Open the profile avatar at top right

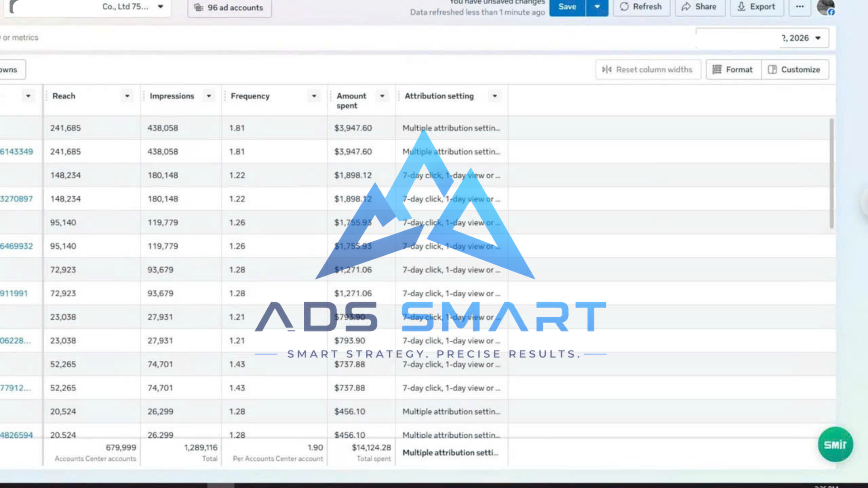click(x=826, y=7)
